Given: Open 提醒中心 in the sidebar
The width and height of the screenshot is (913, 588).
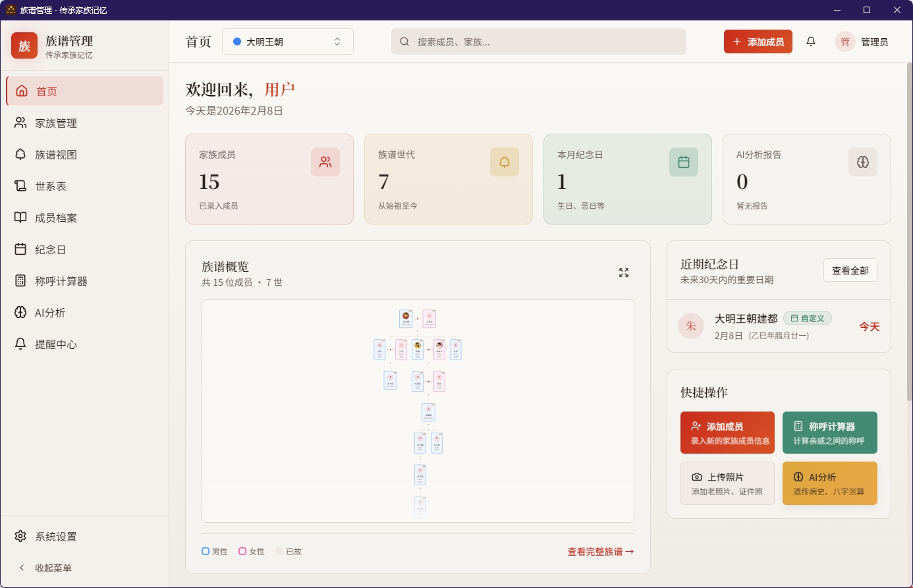Looking at the screenshot, I should coord(55,344).
